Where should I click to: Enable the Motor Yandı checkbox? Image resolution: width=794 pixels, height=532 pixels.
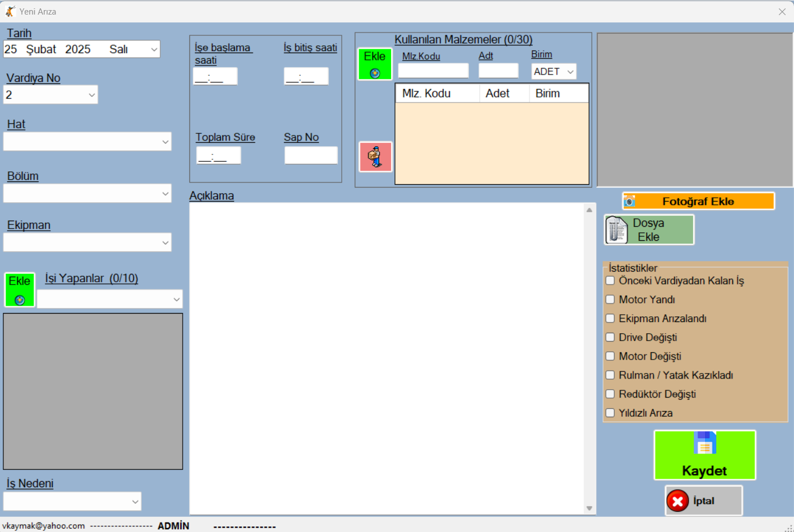pyautogui.click(x=610, y=300)
